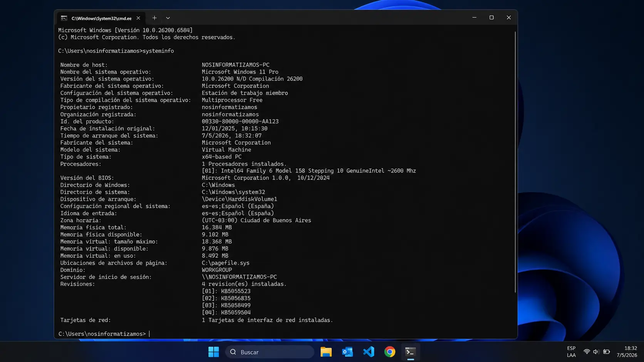Launch Google Chrome from the taskbar

pyautogui.click(x=390, y=352)
